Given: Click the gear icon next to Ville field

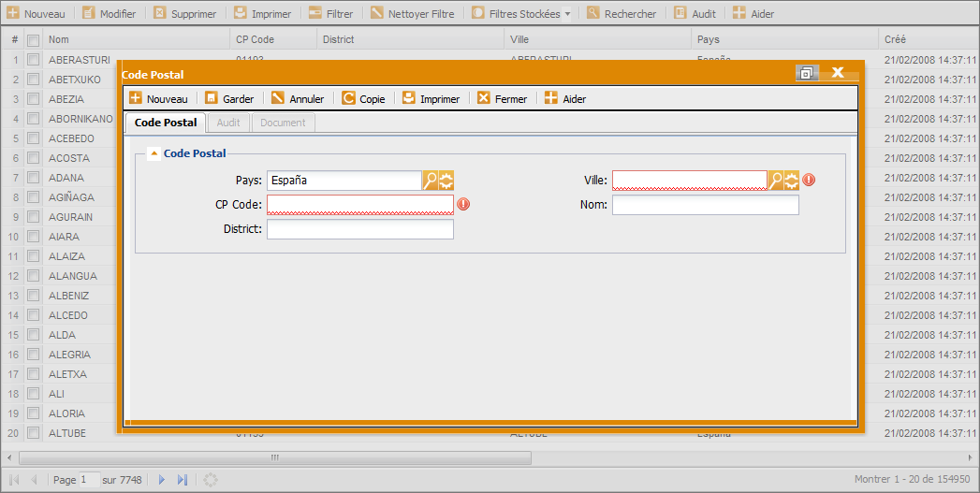Looking at the screenshot, I should pyautogui.click(x=792, y=181).
